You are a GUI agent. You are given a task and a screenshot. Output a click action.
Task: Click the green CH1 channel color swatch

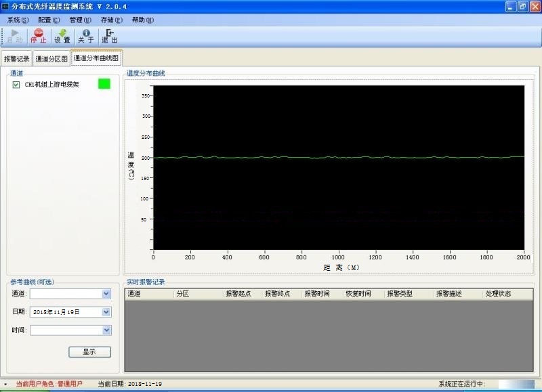(104, 84)
